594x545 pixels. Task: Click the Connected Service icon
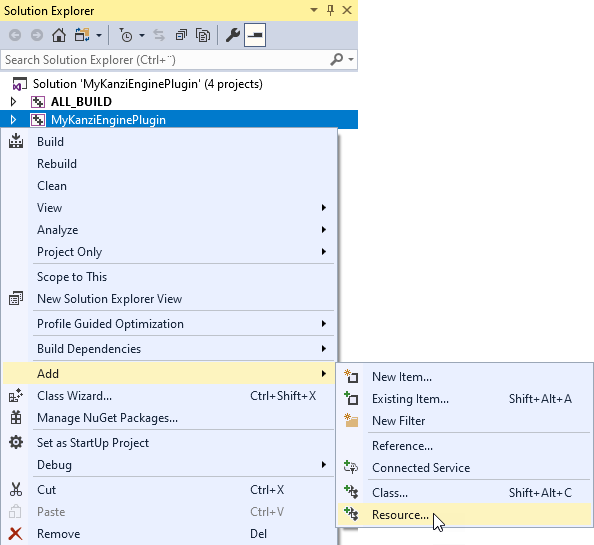[351, 467]
